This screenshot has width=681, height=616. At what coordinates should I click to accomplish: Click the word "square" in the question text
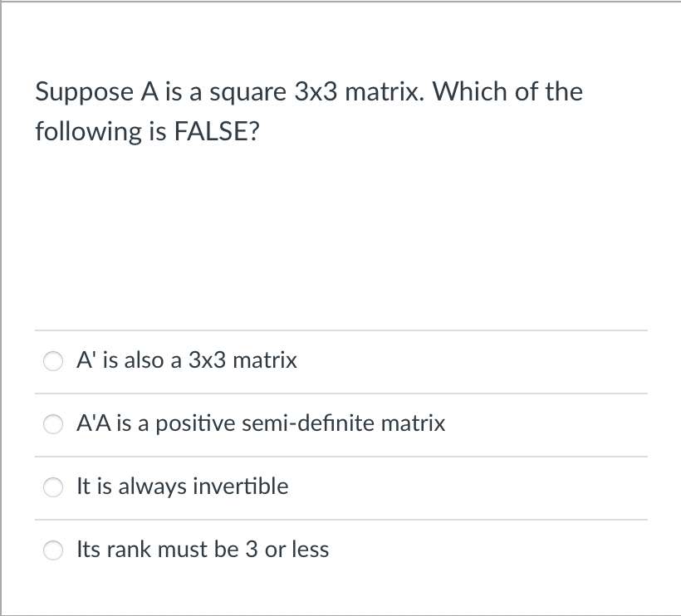coord(248,93)
